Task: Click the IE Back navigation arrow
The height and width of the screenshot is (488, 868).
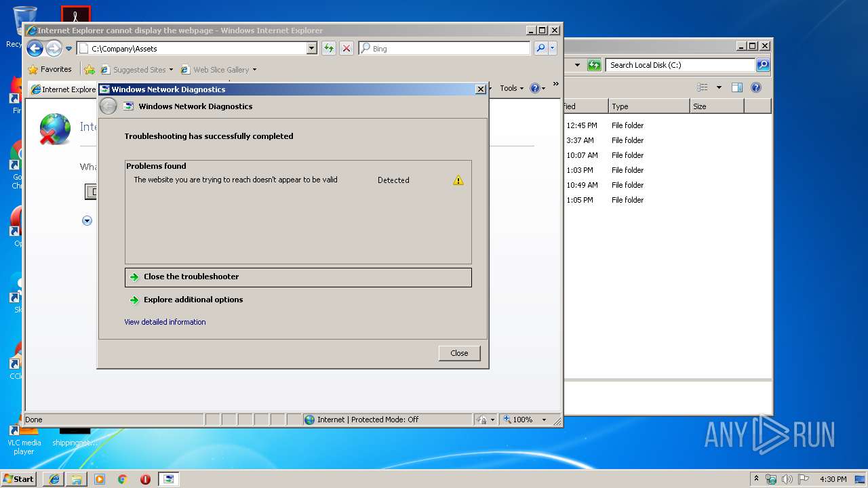Action: click(x=35, y=48)
